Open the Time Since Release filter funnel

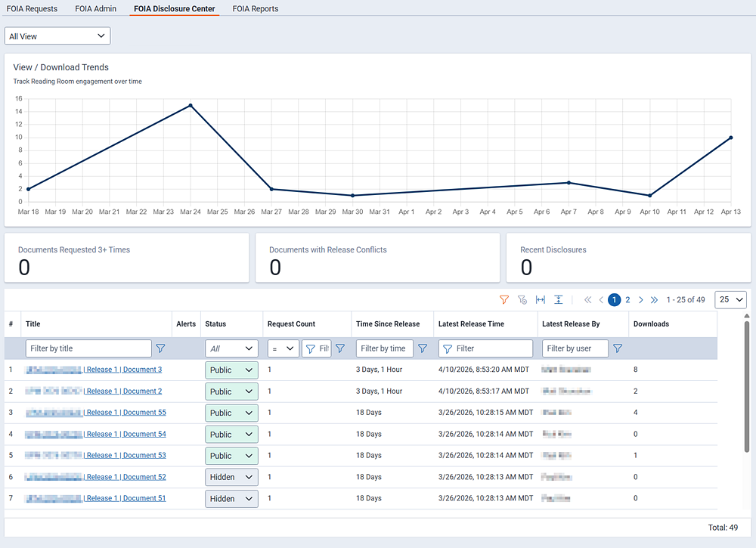(x=423, y=348)
